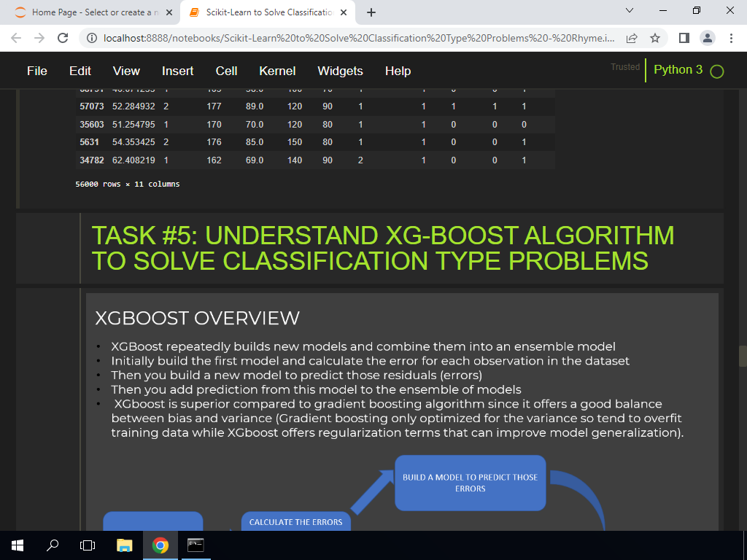Click the page vertical scrollbar thumb
The width and height of the screenshot is (747, 560).
pos(743,356)
